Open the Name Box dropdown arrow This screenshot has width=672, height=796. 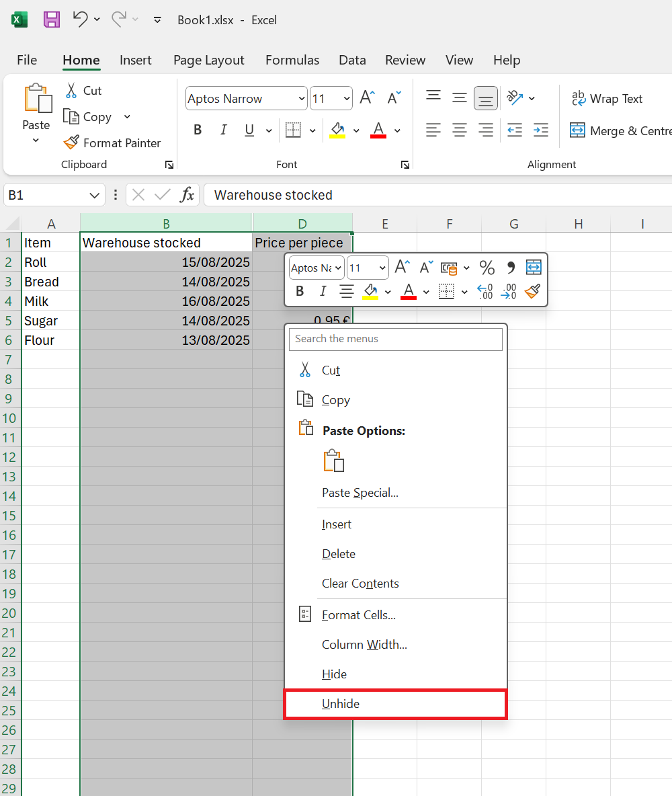94,196
